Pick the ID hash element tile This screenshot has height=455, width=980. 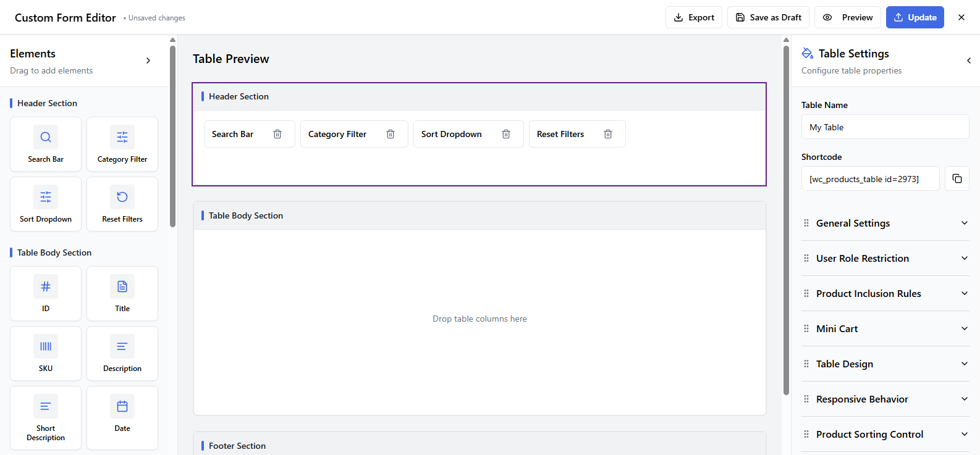coord(46,293)
